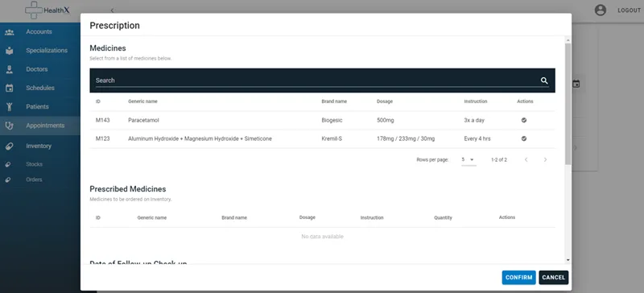Click the Stocks pill icon
The width and height of the screenshot is (644, 293).
click(8, 164)
